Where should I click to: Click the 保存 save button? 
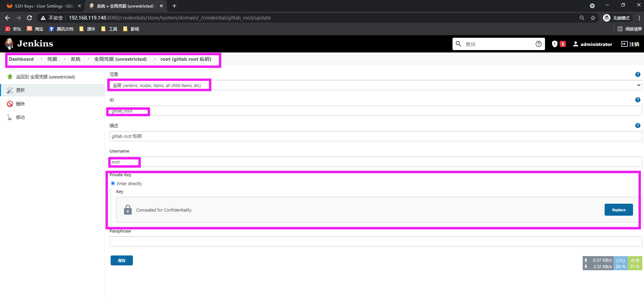tap(122, 261)
